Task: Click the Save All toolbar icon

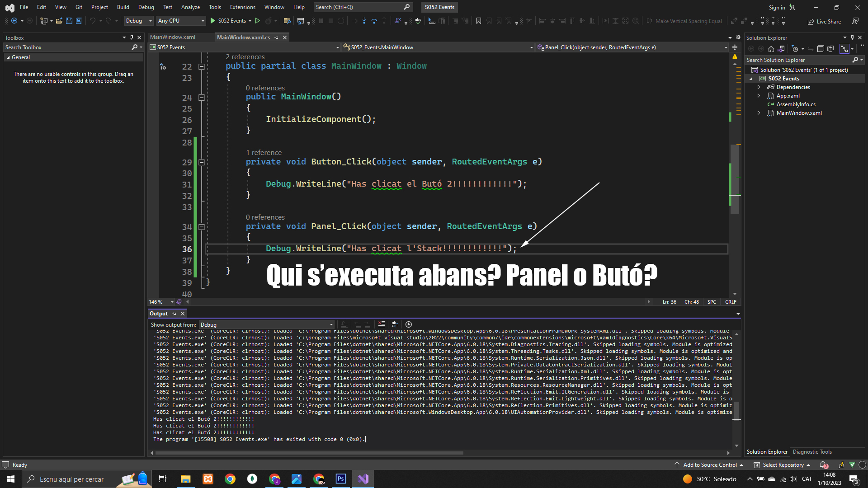Action: 79,21
